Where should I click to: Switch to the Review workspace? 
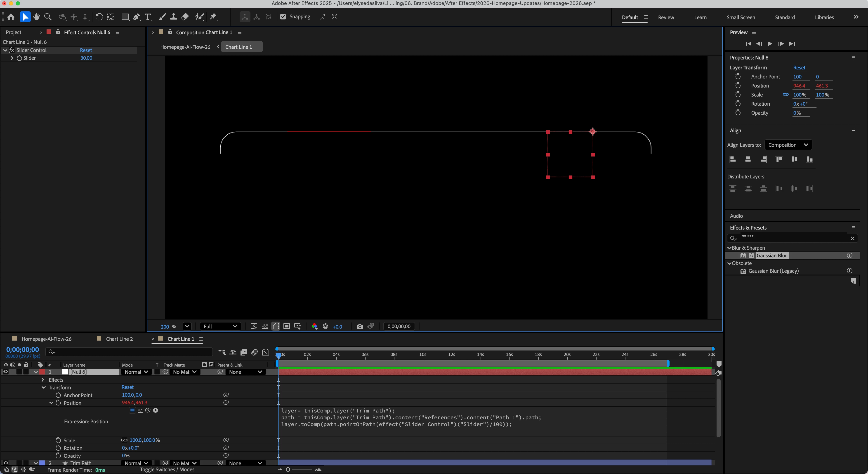[666, 18]
